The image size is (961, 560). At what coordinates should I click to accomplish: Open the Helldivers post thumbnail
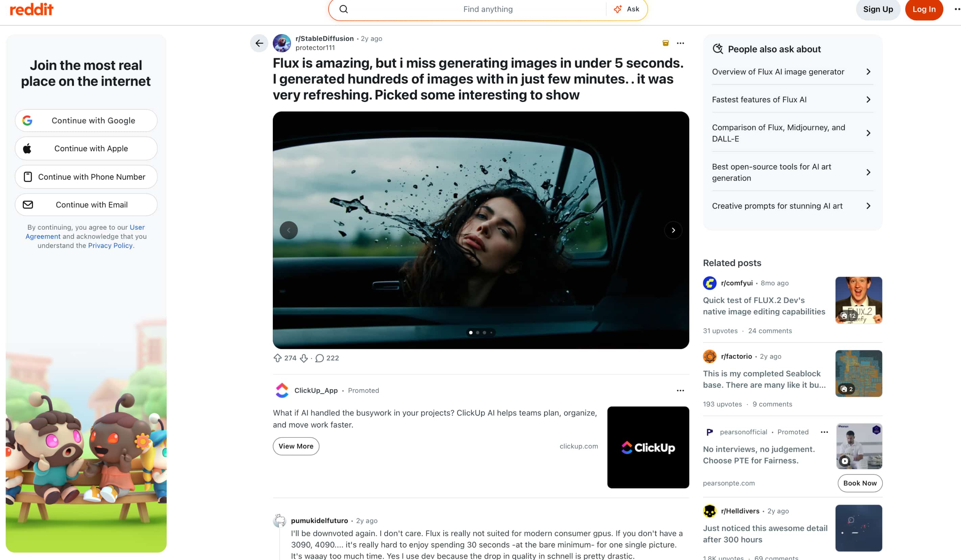tap(859, 528)
